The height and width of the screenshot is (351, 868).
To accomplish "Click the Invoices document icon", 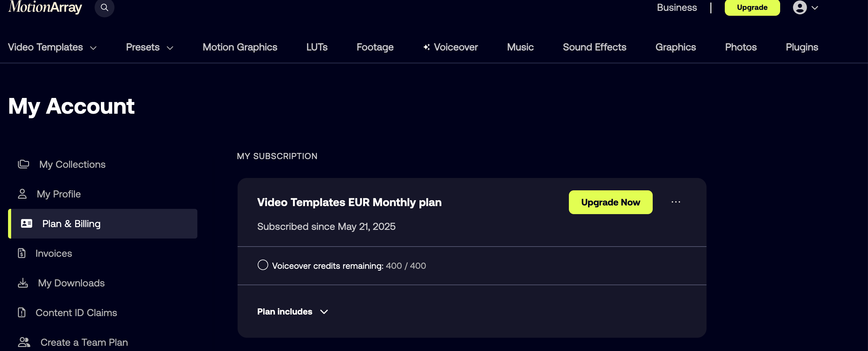I will point(22,253).
